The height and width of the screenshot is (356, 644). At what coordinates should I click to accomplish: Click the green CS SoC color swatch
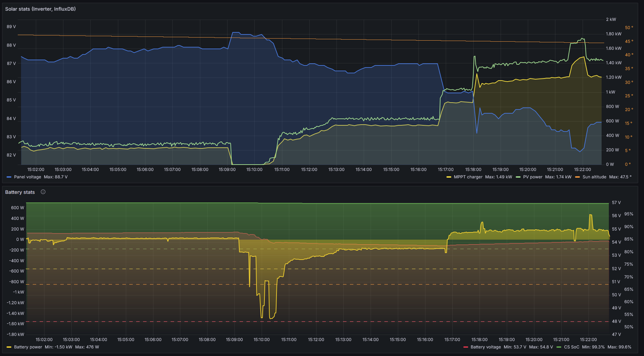click(x=559, y=347)
